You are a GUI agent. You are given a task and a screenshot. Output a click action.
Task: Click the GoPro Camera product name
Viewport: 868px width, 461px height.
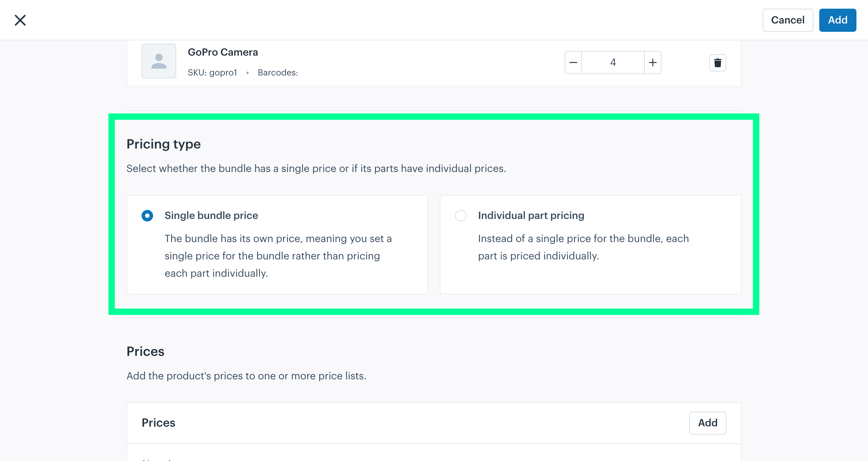[223, 52]
